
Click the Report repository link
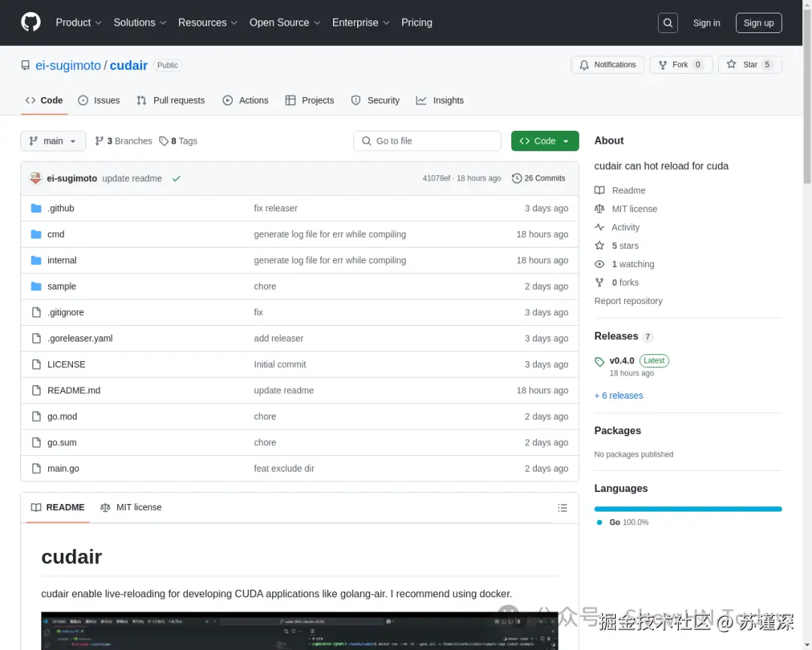tap(628, 301)
